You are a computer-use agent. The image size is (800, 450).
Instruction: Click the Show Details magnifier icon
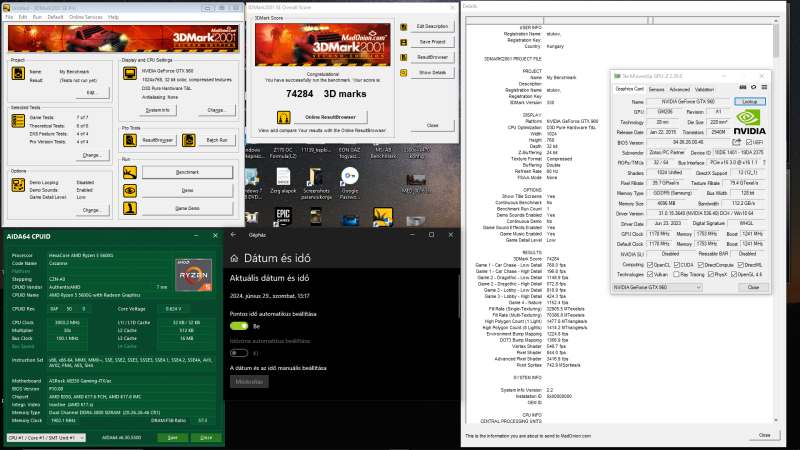(404, 73)
